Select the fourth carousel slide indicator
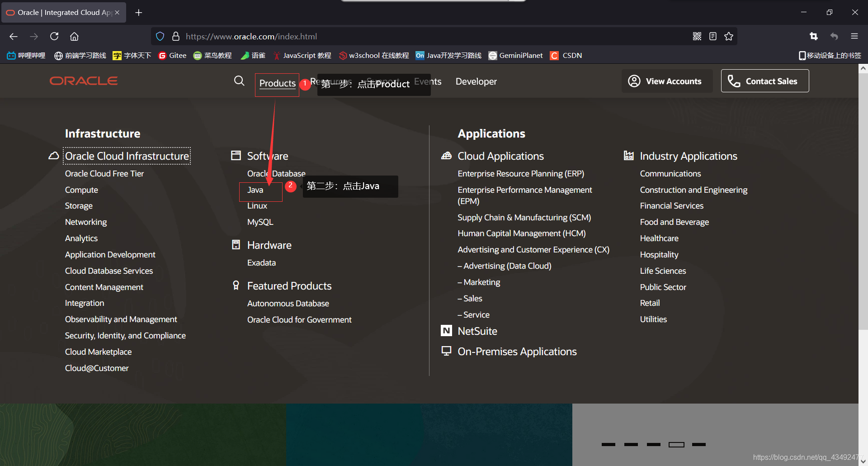The width and height of the screenshot is (868, 466). coord(676,445)
